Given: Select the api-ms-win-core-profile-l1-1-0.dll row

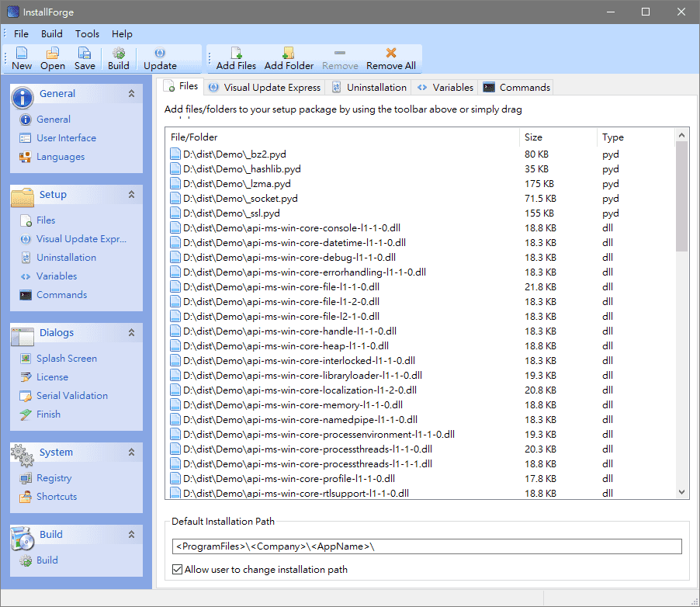Looking at the screenshot, I should 420,478.
